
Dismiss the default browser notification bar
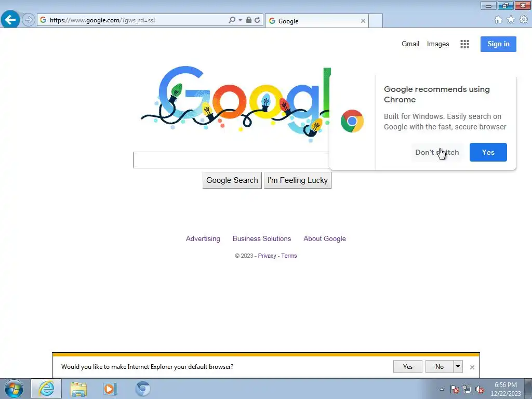[472, 367]
